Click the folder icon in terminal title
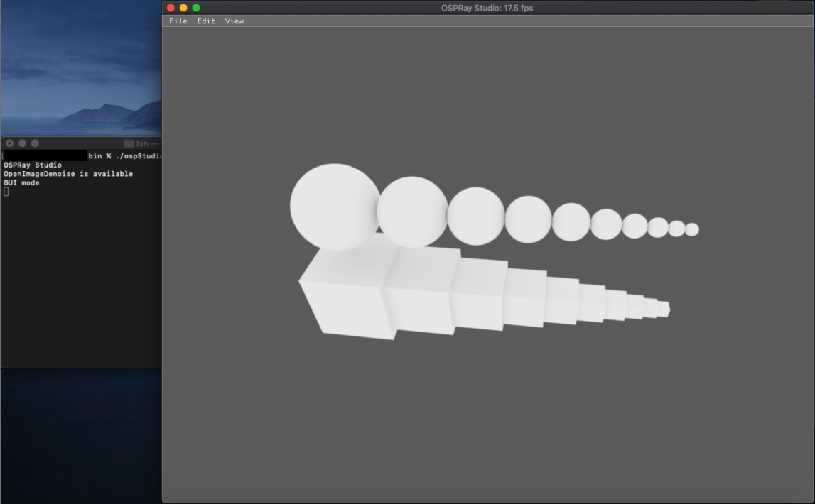The height and width of the screenshot is (504, 815). click(x=129, y=143)
